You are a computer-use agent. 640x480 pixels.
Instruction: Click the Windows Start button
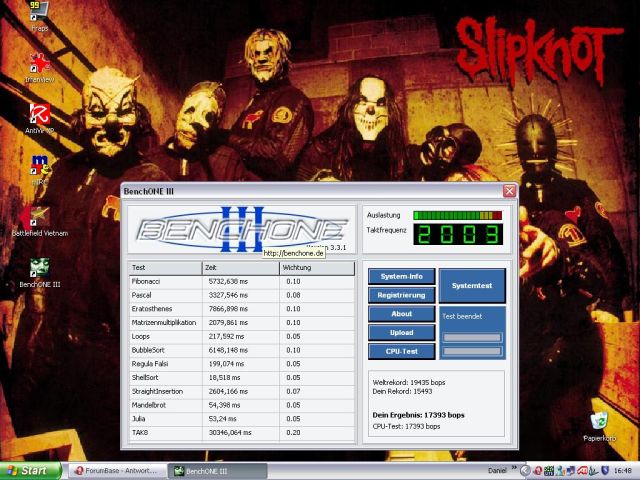31,471
